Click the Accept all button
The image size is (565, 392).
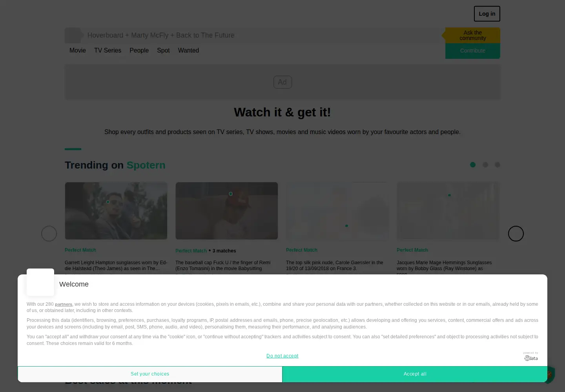pos(415,374)
